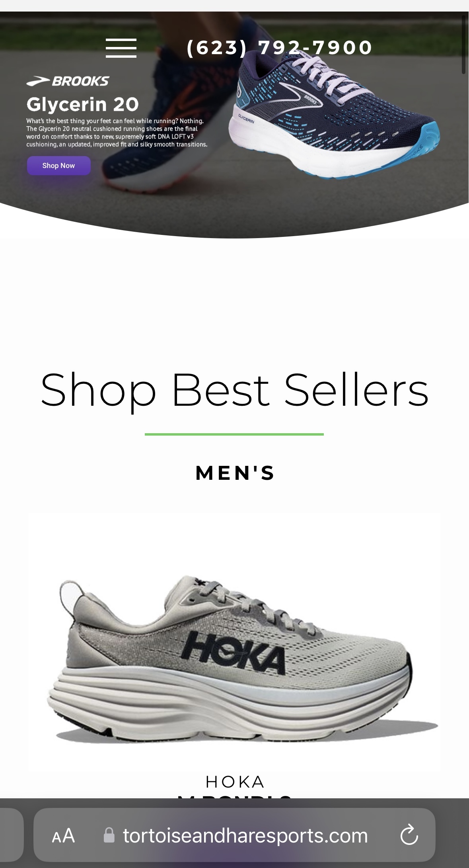Screen dimensions: 469x868
Task: Click the Brooks logo in the banner
Action: (68, 81)
